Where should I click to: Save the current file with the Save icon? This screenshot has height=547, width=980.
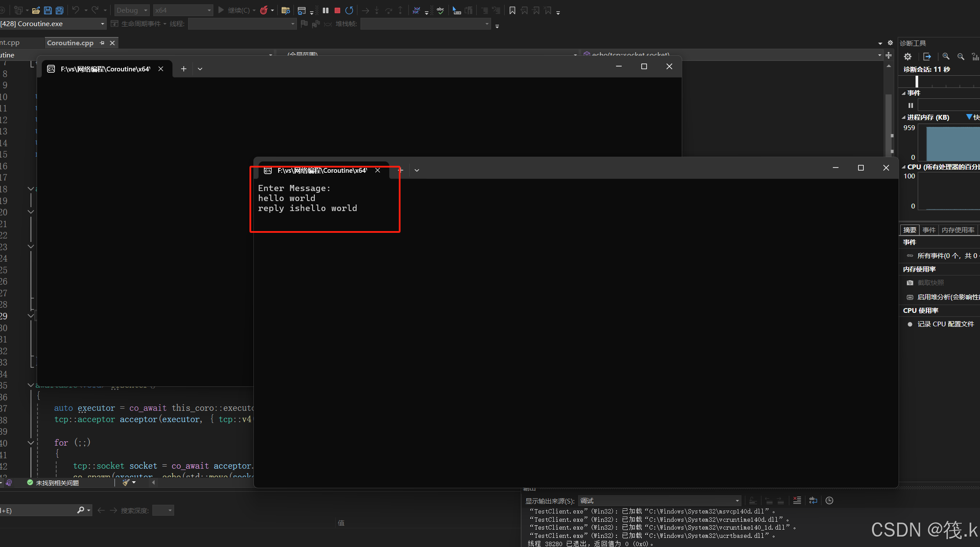tap(48, 10)
